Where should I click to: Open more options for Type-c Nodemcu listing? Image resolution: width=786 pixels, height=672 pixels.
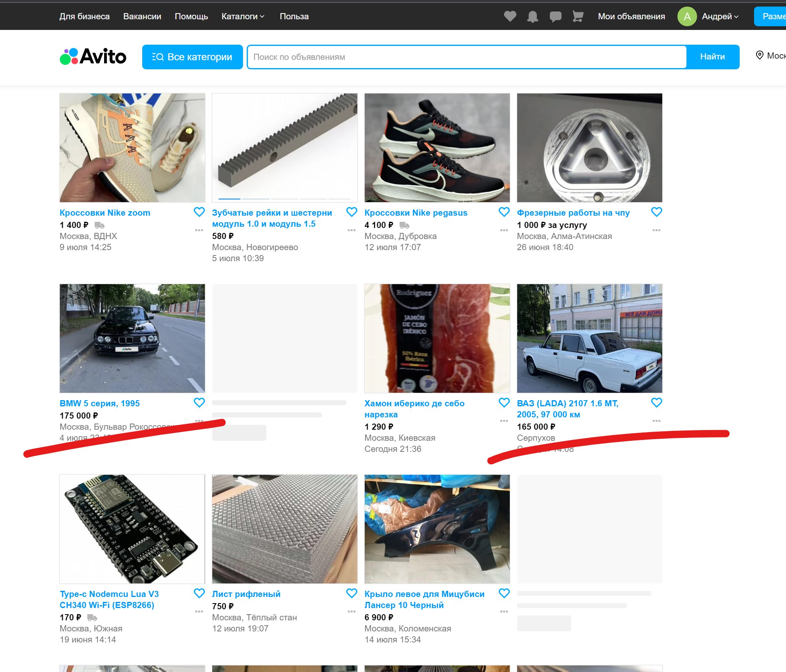199,611
